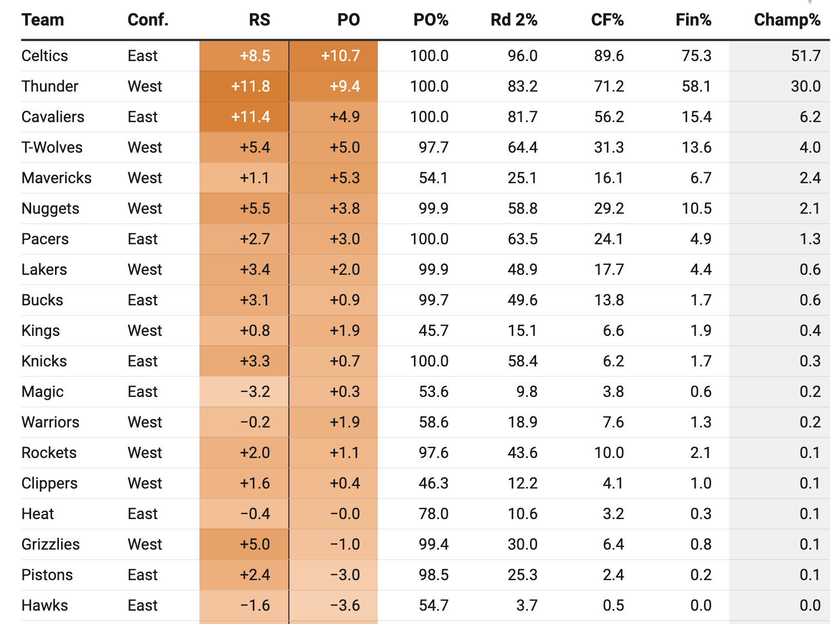Click the Hawks −3.6 PO cell
This screenshot has width=840, height=624.
coord(344,606)
